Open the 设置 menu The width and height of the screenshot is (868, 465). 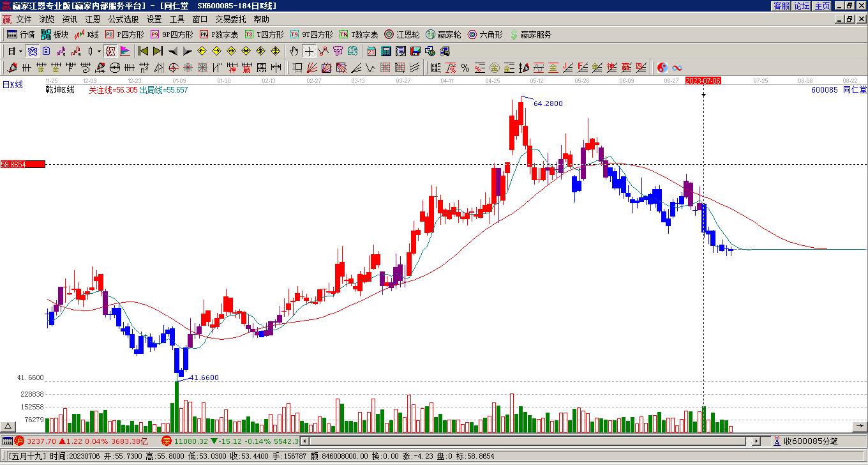pos(154,19)
